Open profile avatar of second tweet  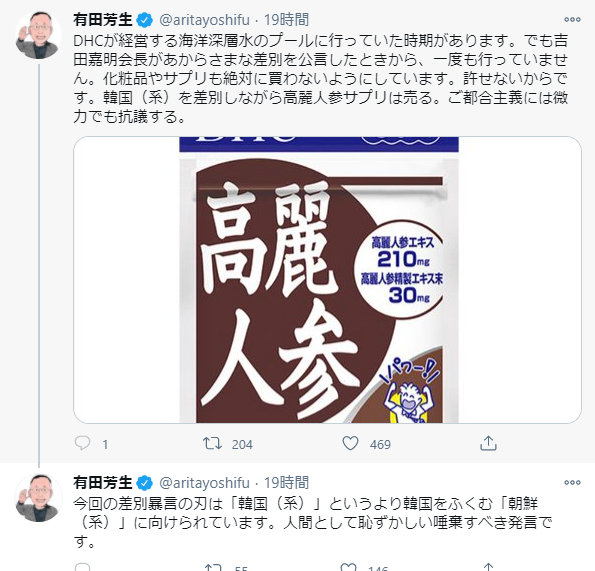coord(38,498)
